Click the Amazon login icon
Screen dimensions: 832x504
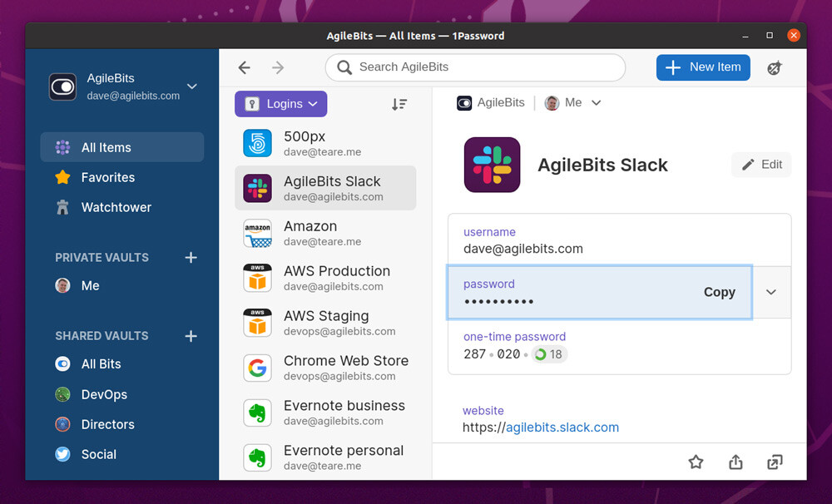point(257,234)
